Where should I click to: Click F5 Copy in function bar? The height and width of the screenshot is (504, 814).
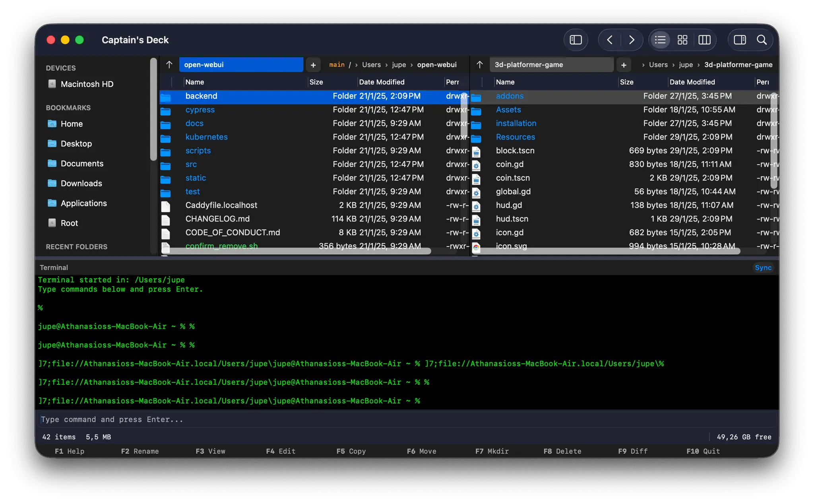(351, 452)
